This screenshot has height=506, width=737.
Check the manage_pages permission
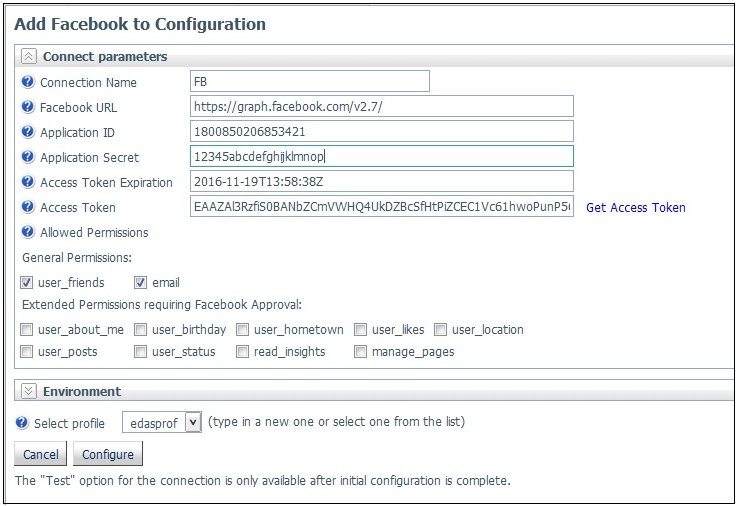[x=360, y=351]
